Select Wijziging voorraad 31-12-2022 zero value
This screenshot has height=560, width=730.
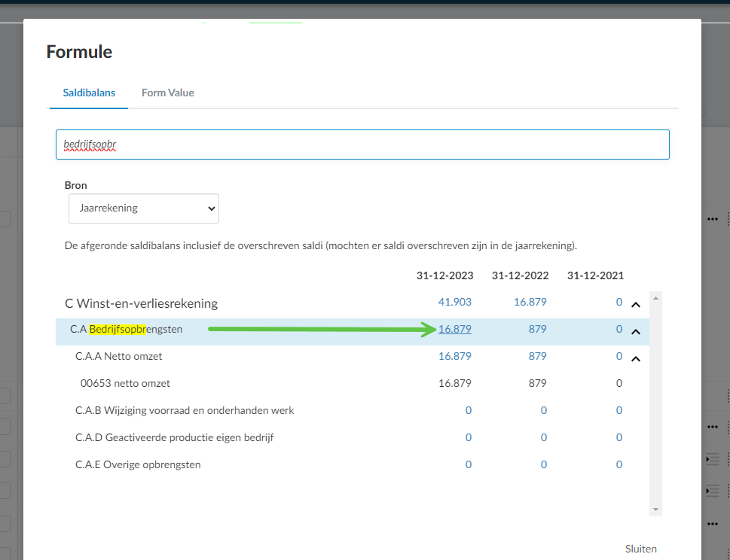[x=544, y=411]
